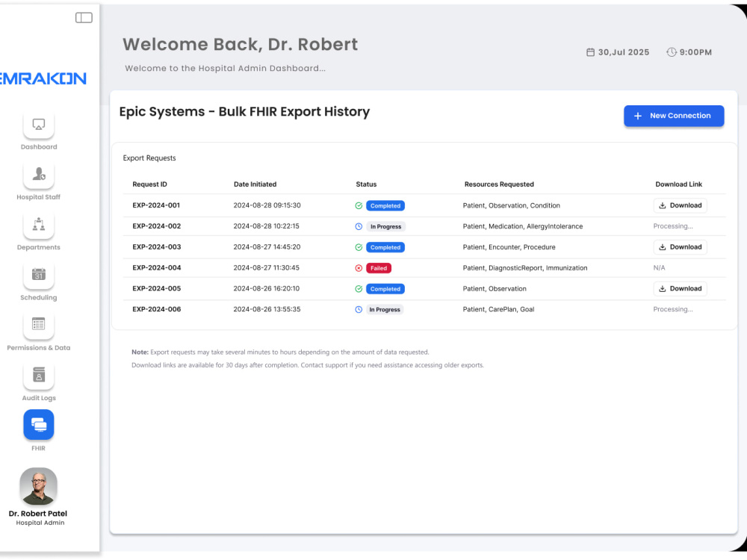Open the Dashboard sidebar icon
The image size is (747, 560).
(39, 125)
